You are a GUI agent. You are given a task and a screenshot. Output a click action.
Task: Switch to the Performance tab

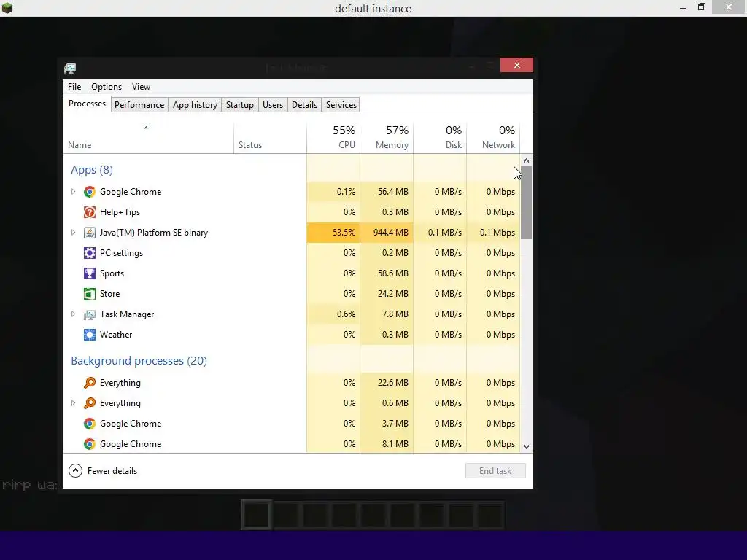139,105
